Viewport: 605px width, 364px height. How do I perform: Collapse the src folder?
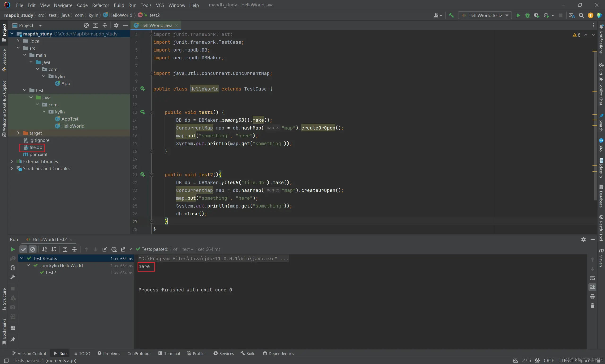pyautogui.click(x=18, y=48)
